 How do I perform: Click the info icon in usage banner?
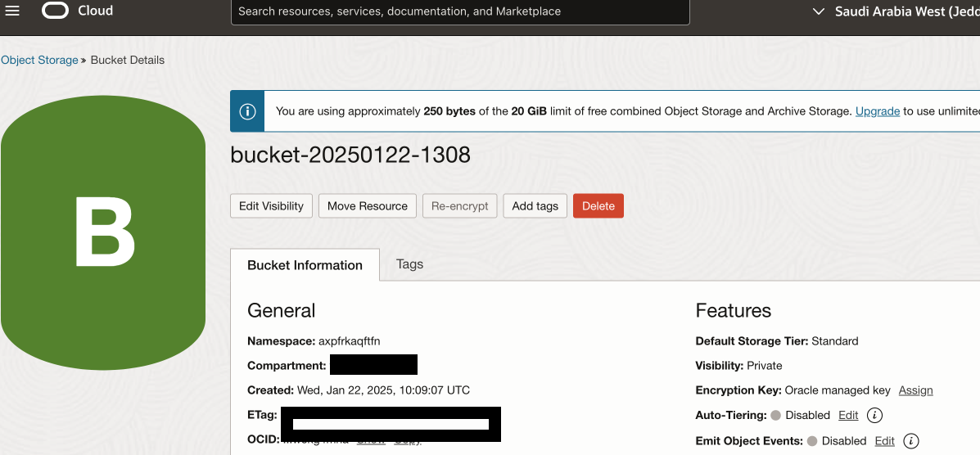point(247,111)
